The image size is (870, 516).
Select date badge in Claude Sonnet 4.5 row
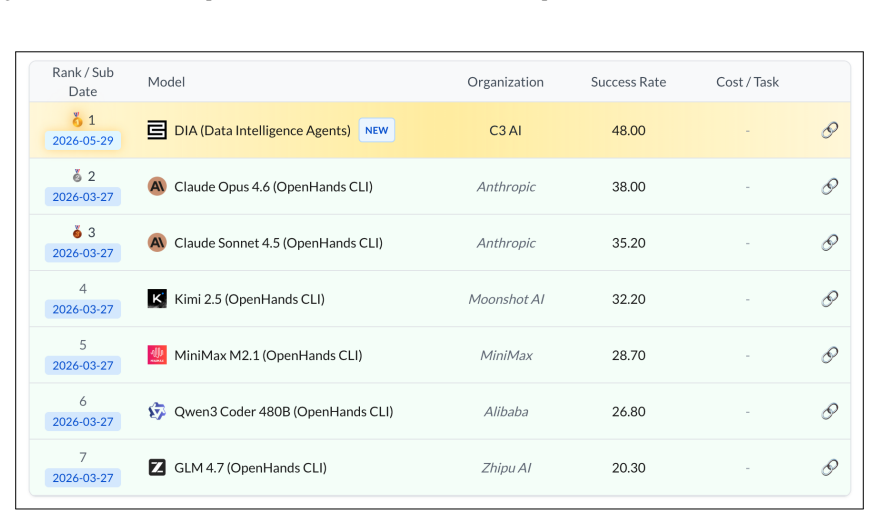point(83,253)
